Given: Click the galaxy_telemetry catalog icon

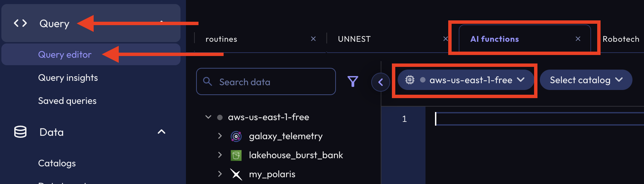Looking at the screenshot, I should click(x=236, y=136).
